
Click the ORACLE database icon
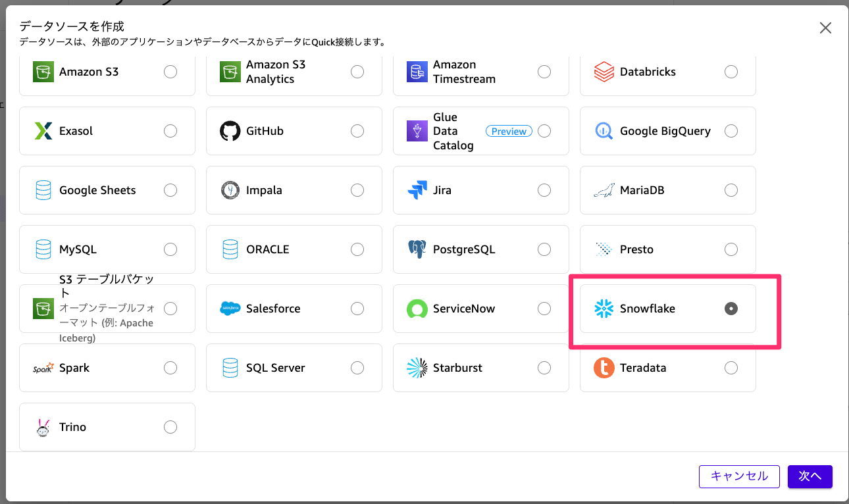(x=230, y=249)
